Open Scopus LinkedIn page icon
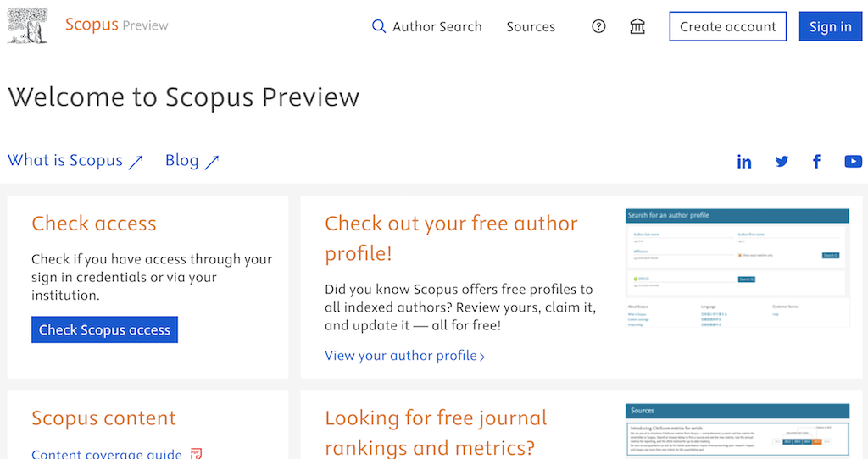 [744, 162]
